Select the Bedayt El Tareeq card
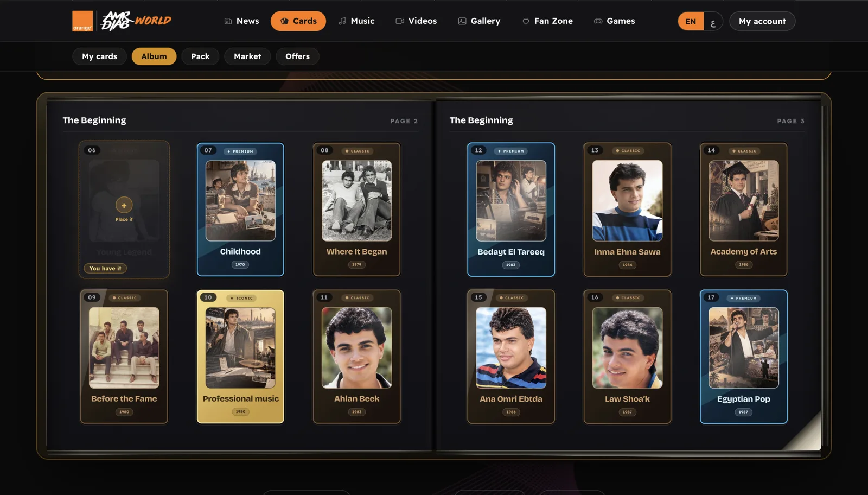 click(511, 210)
